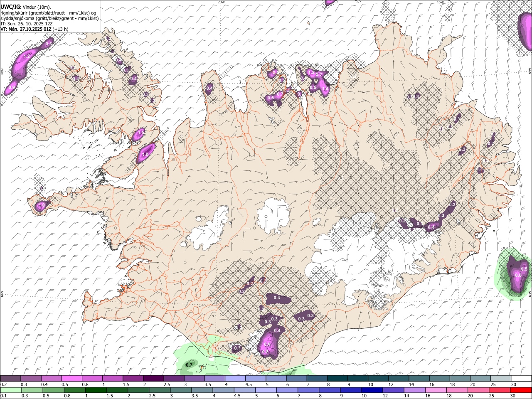The width and height of the screenshot is (532, 399).
Task: Click the '0.1' label on bottom legend row
Action: (3, 395)
